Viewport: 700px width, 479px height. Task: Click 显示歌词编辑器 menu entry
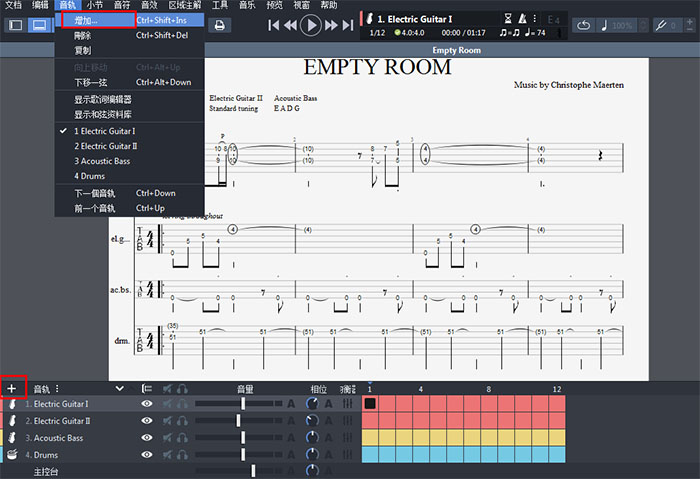click(103, 100)
